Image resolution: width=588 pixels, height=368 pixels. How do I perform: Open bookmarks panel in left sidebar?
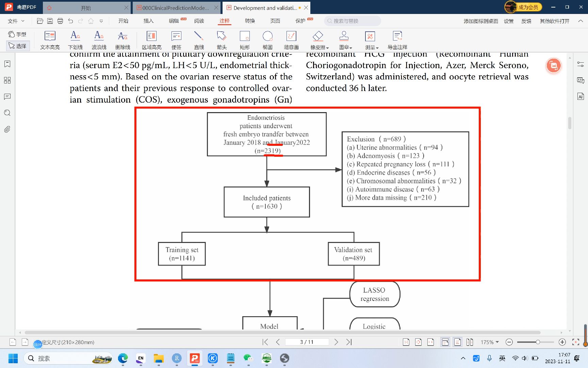[x=7, y=64]
